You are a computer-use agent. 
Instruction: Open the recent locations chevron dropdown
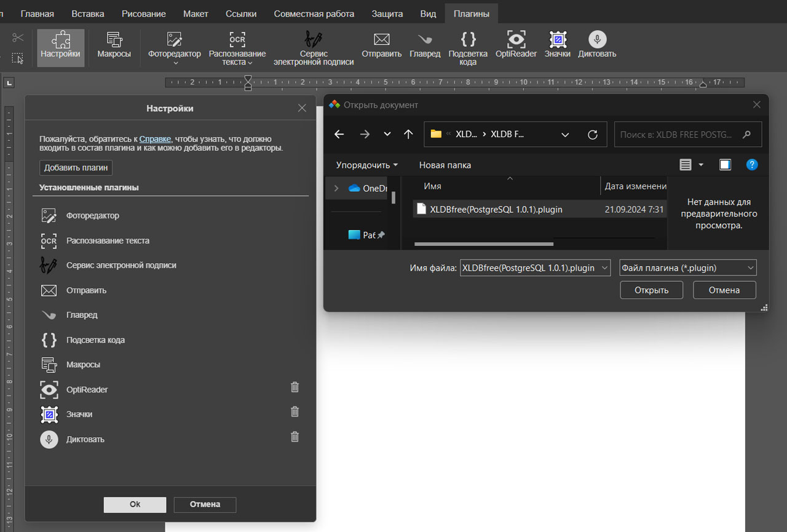pyautogui.click(x=387, y=134)
